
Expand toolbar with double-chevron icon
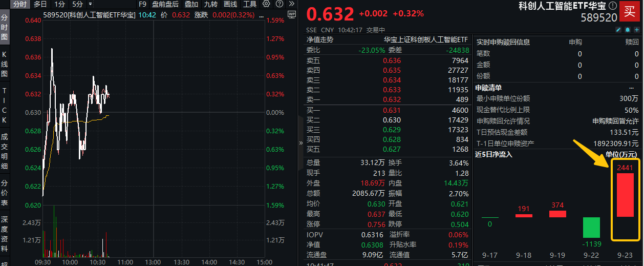292,4
